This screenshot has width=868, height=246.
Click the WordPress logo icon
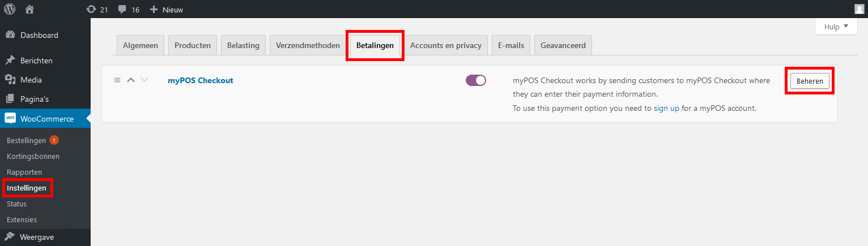click(x=10, y=9)
